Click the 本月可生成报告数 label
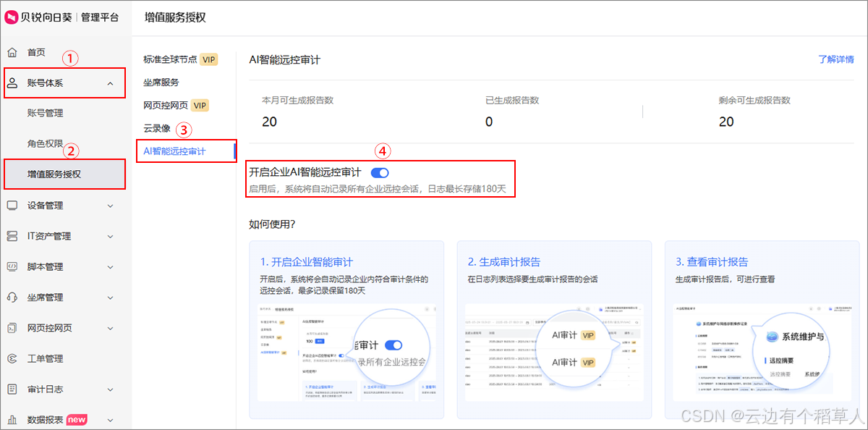Image resolution: width=868 pixels, height=430 pixels. point(297,100)
